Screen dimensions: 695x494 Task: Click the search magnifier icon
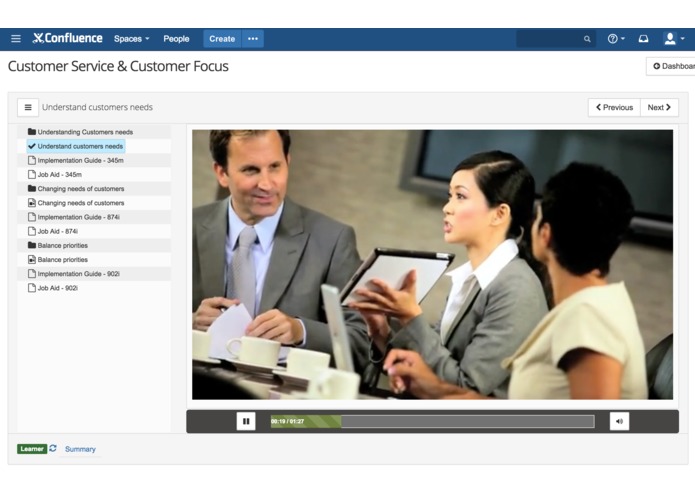coord(587,39)
